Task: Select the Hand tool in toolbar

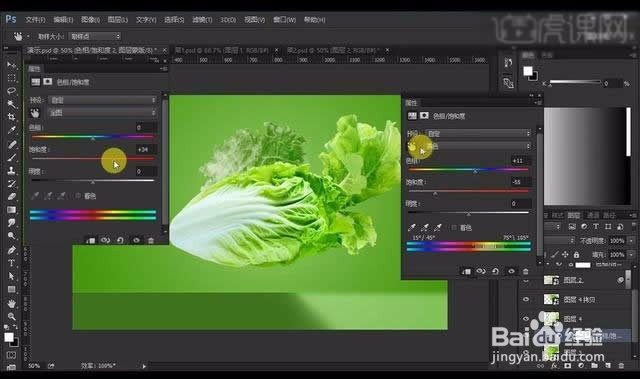Action: pyautogui.click(x=11, y=303)
